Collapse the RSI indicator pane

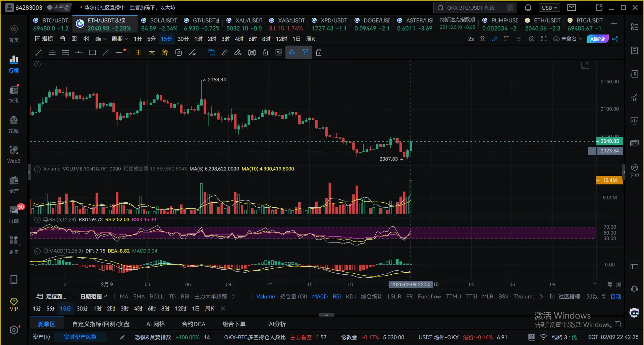[x=38, y=220]
